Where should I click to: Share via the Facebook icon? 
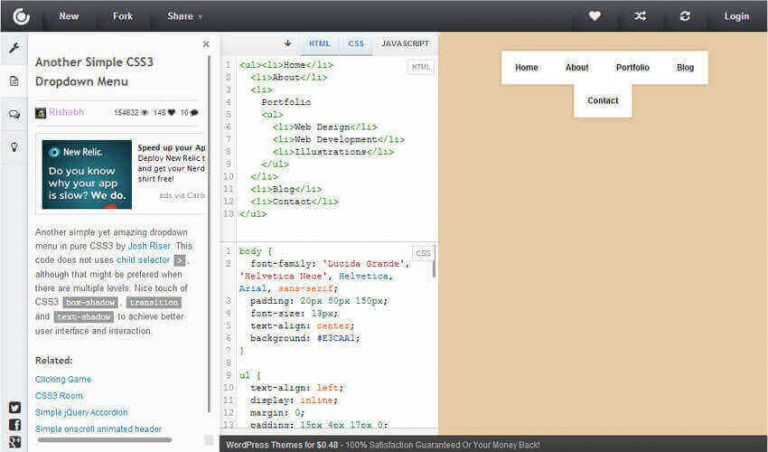tap(14, 424)
